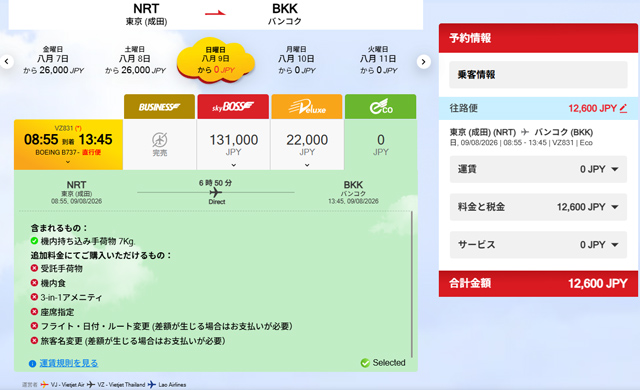
Task: Click the 合計金額 total bar
Action: pos(538,283)
